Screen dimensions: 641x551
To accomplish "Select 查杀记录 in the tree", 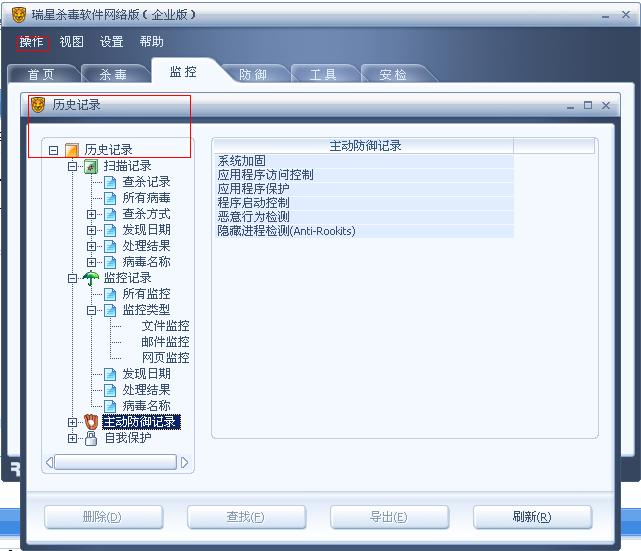I will click(x=146, y=182).
